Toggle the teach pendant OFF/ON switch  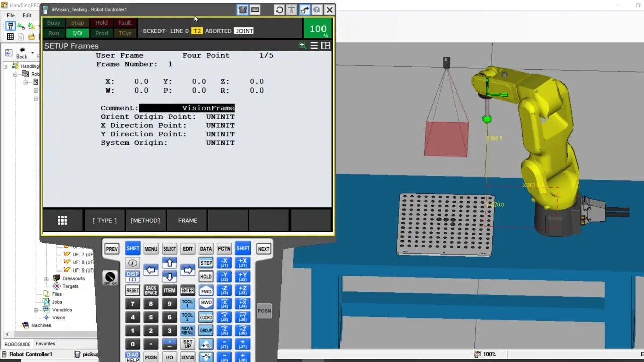[x=110, y=277]
